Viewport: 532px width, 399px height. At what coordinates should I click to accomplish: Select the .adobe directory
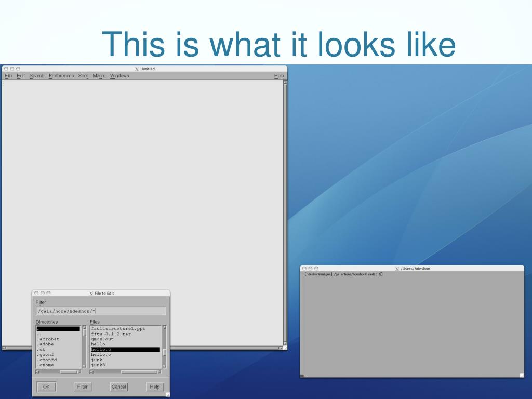click(x=58, y=344)
